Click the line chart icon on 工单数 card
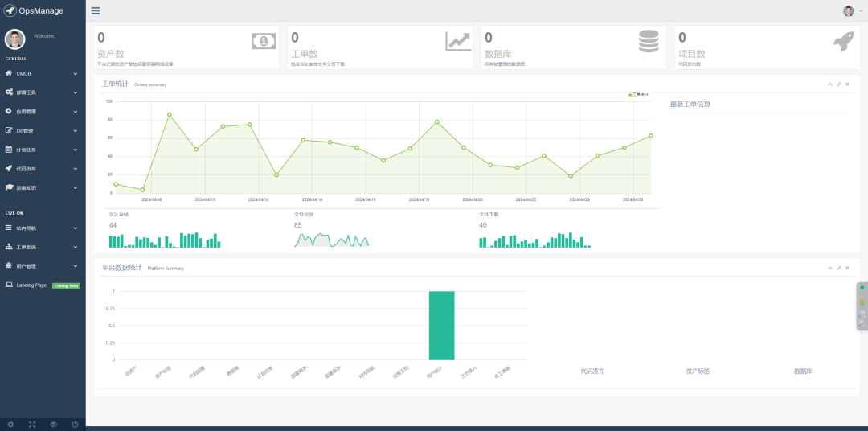The height and width of the screenshot is (431, 868). (x=458, y=41)
